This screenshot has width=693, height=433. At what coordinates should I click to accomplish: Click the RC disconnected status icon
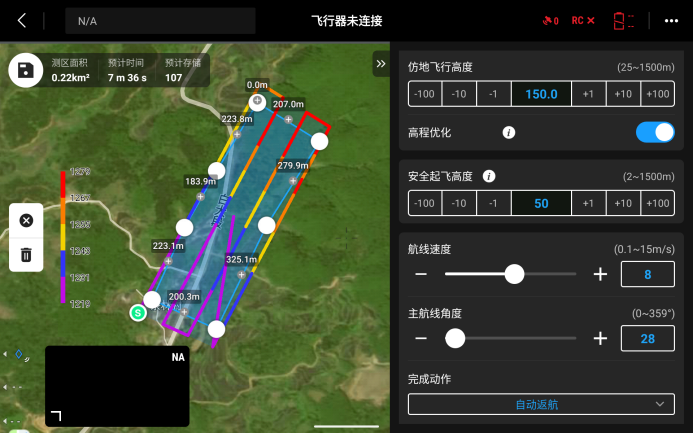point(583,21)
